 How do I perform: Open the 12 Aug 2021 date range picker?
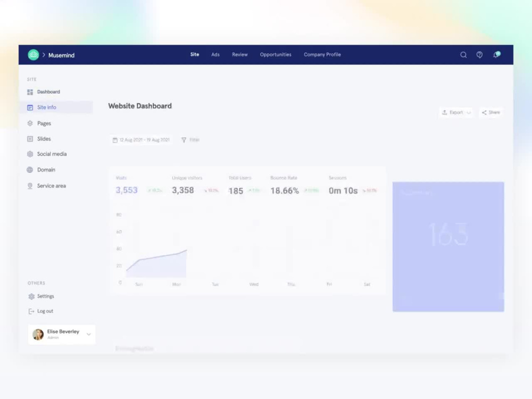pos(141,140)
